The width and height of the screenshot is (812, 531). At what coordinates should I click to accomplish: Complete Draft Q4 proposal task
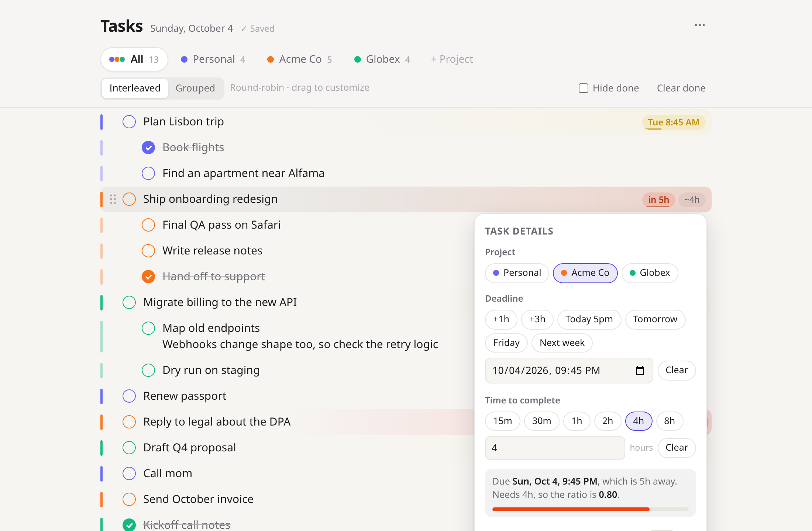(129, 448)
